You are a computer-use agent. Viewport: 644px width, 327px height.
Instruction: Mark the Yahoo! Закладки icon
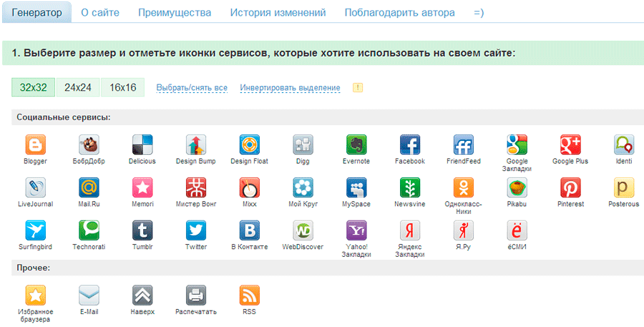(356, 230)
